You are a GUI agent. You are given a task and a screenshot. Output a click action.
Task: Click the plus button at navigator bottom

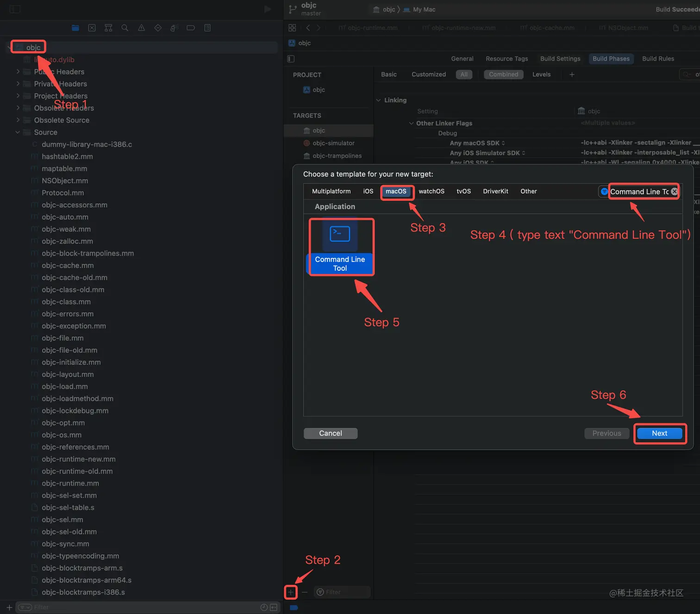9,608
